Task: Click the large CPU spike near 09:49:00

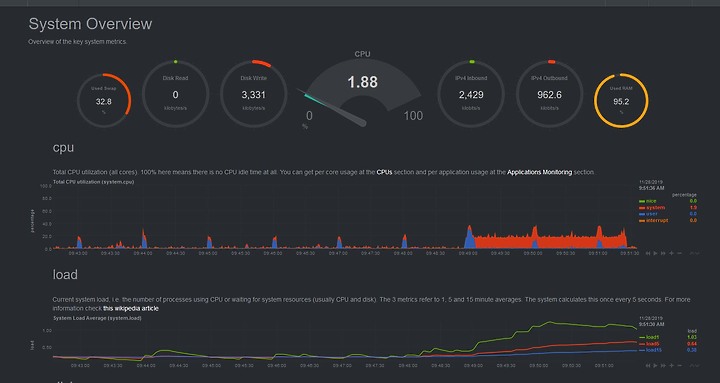Action: (x=469, y=236)
